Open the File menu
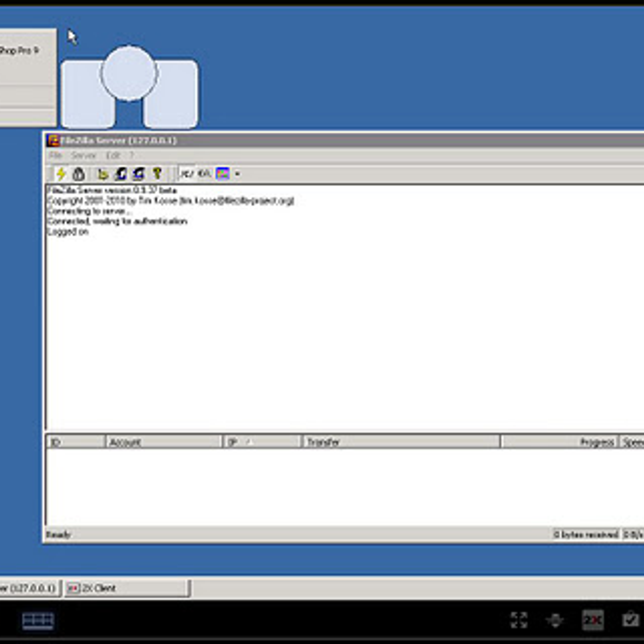The height and width of the screenshot is (644, 644). [x=56, y=155]
